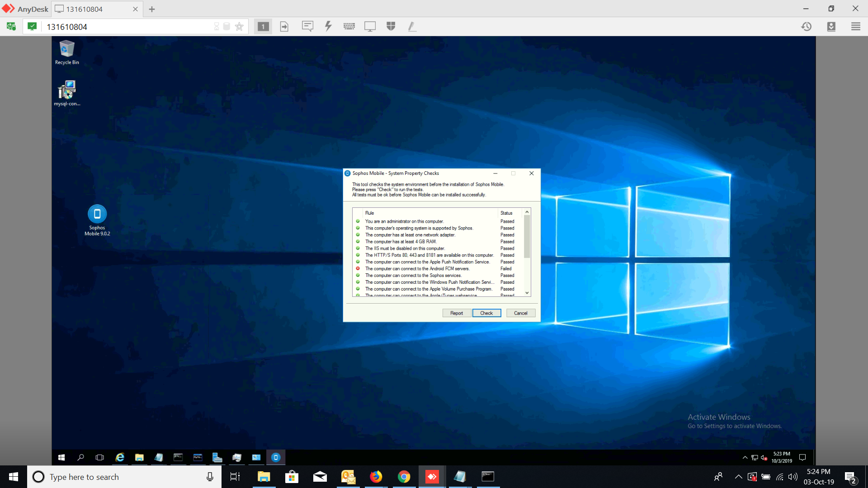Open Internet Explorer on remote taskbar
This screenshot has width=868, height=488.
pyautogui.click(x=120, y=457)
